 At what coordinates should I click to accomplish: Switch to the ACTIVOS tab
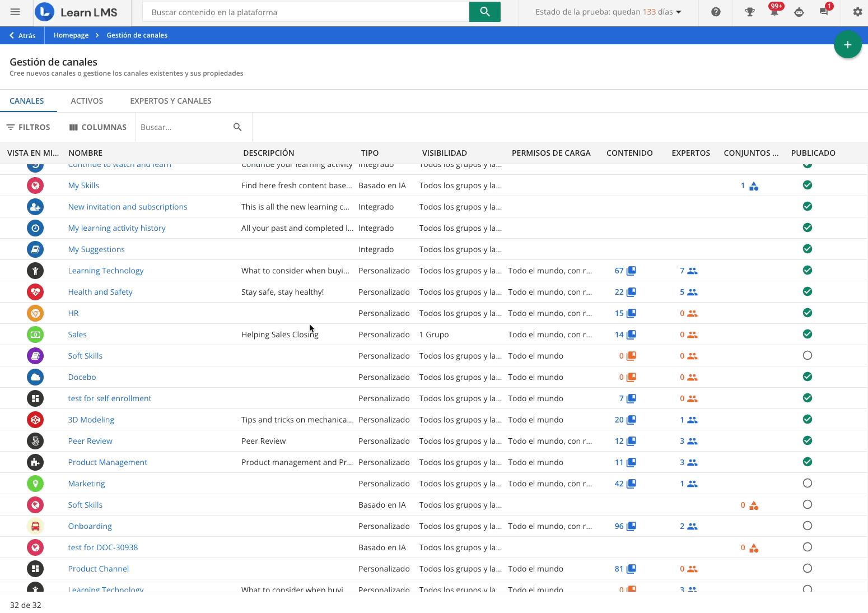[87, 101]
